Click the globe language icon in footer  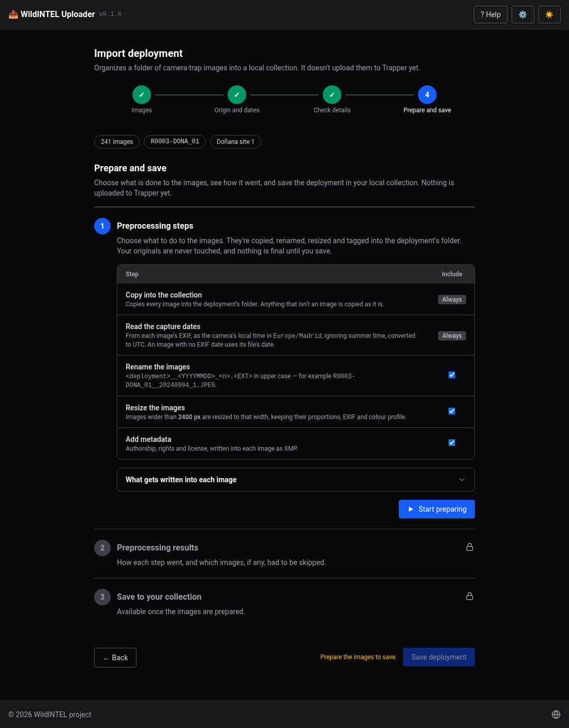[x=556, y=715]
